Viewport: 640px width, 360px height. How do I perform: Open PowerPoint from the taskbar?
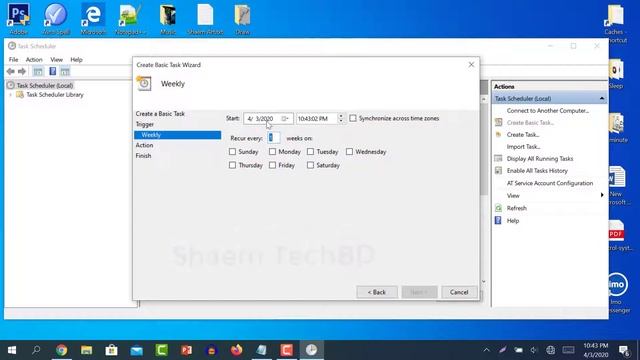pos(187,350)
